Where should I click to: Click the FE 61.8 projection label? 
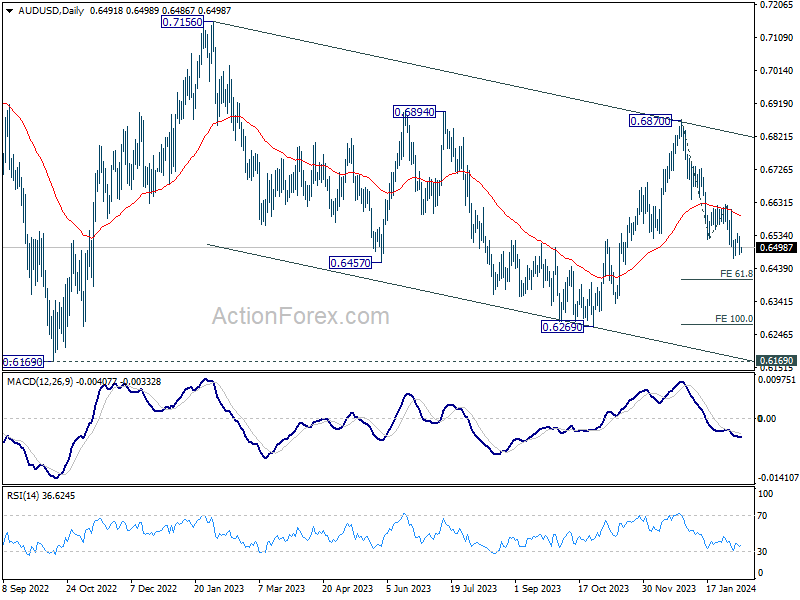(x=736, y=274)
